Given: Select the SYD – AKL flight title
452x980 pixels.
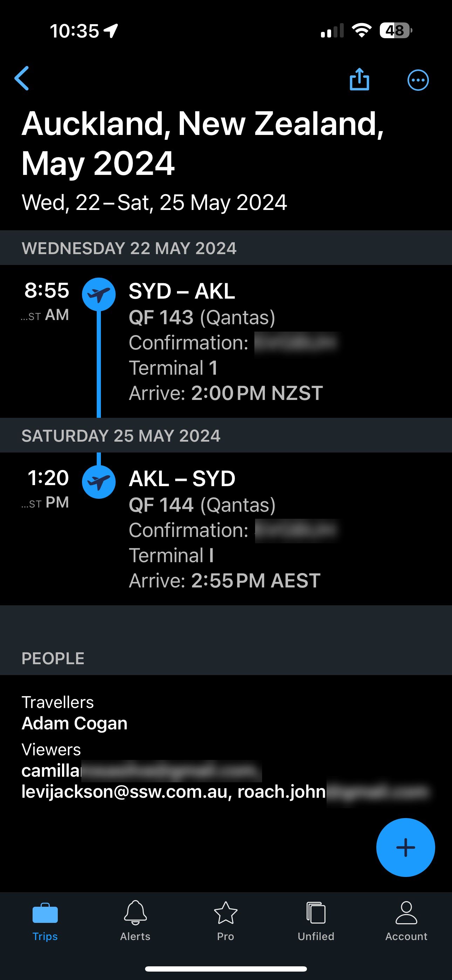Looking at the screenshot, I should pos(182,291).
